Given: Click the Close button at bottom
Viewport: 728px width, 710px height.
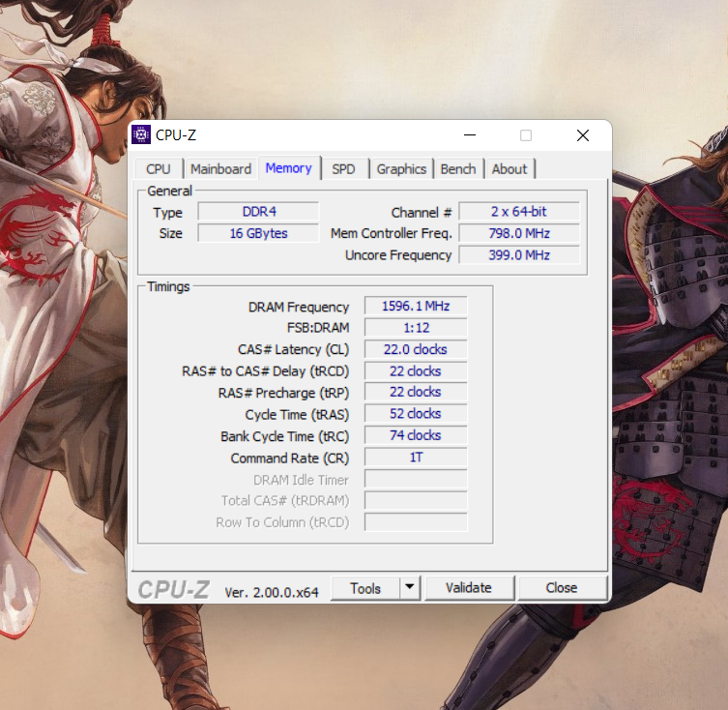Looking at the screenshot, I should point(562,588).
